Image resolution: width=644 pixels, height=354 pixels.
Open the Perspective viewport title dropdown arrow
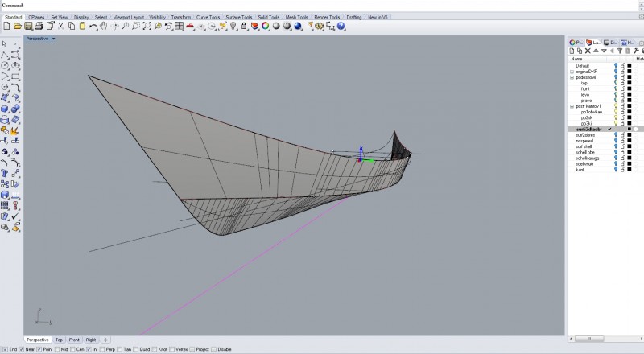53,38
